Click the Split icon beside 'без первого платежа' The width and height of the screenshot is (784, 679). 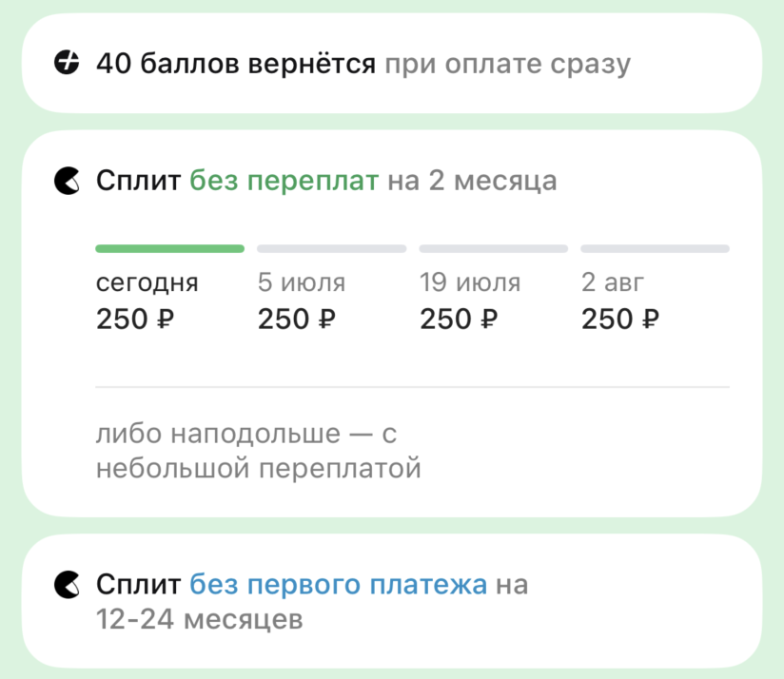click(68, 583)
